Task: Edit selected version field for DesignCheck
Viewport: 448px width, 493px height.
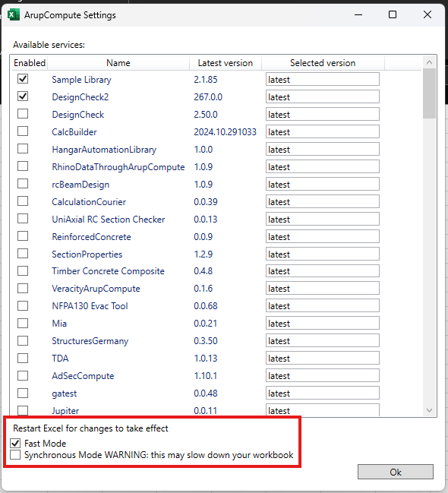Action: tap(323, 114)
